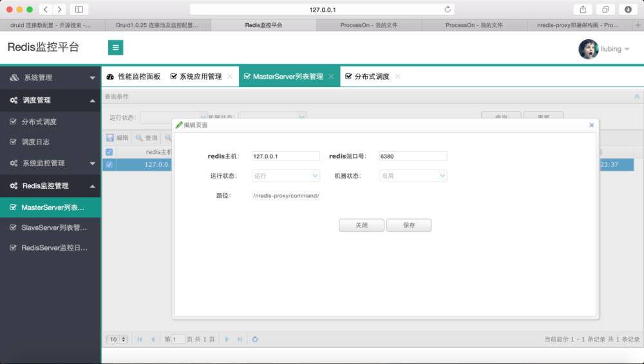
Task: Click the 关闭 button in edit dialog
Action: (x=361, y=225)
